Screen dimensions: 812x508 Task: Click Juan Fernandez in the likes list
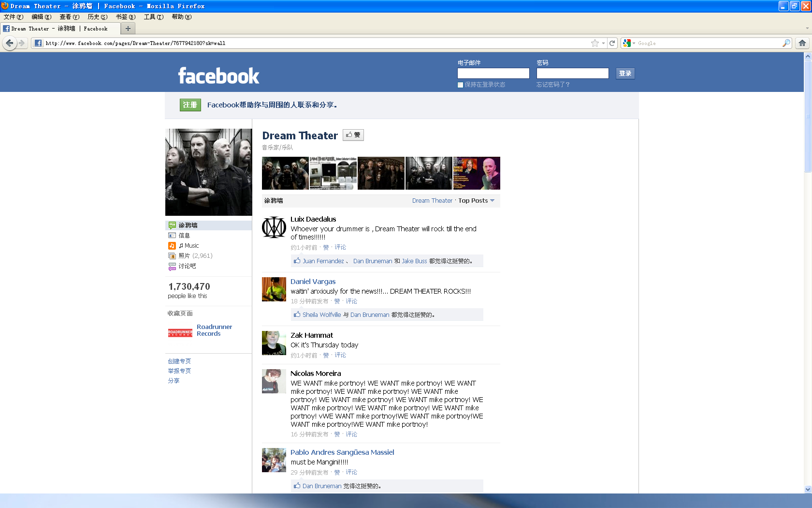(x=323, y=261)
